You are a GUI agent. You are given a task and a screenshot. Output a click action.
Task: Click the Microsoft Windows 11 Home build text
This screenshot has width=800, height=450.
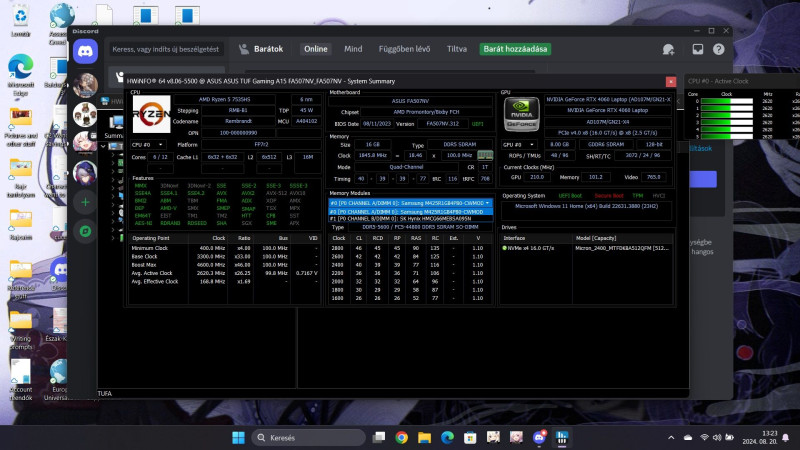[586, 207]
